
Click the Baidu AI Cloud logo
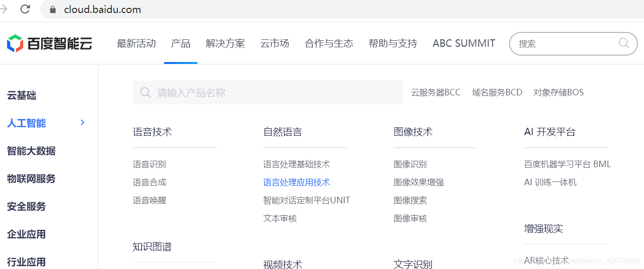pos(50,44)
